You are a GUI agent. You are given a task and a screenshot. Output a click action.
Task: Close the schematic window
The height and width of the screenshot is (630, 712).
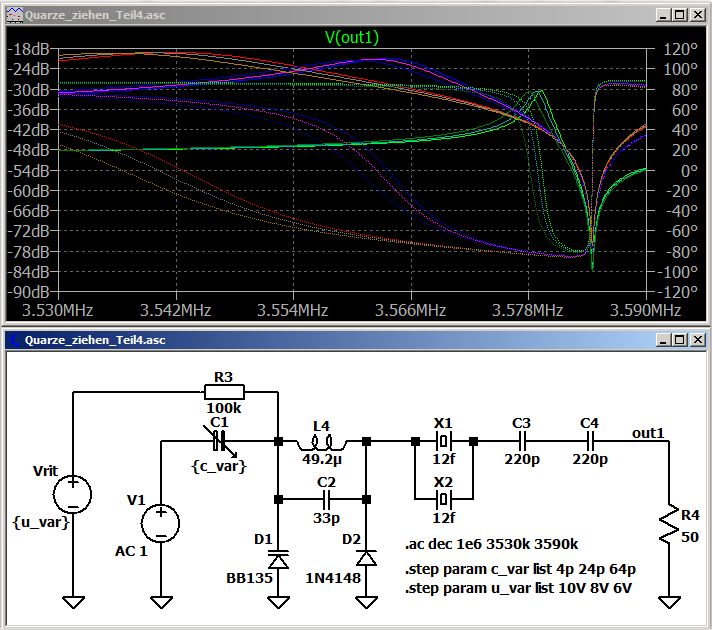697,340
